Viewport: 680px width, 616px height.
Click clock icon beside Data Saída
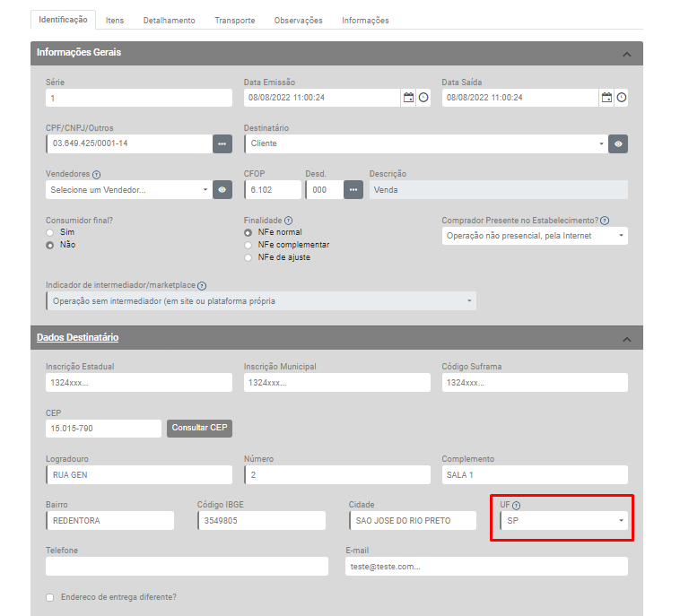[x=621, y=98]
